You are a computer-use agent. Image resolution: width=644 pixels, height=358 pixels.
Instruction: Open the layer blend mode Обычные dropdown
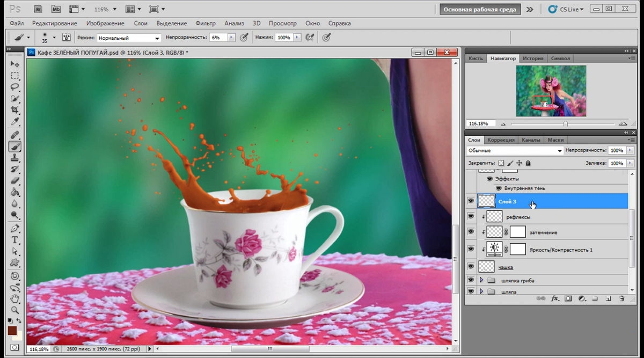(x=514, y=151)
